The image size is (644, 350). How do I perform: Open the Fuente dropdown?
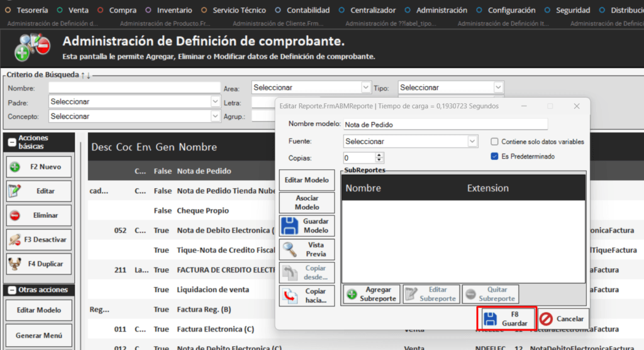[473, 142]
